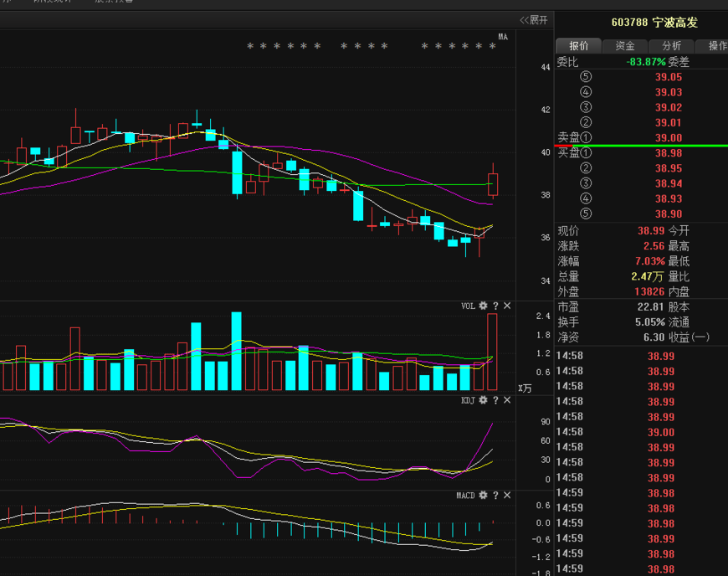Open VOL indicator help question mark
Viewport: 728px width, 576px height.
495,306
